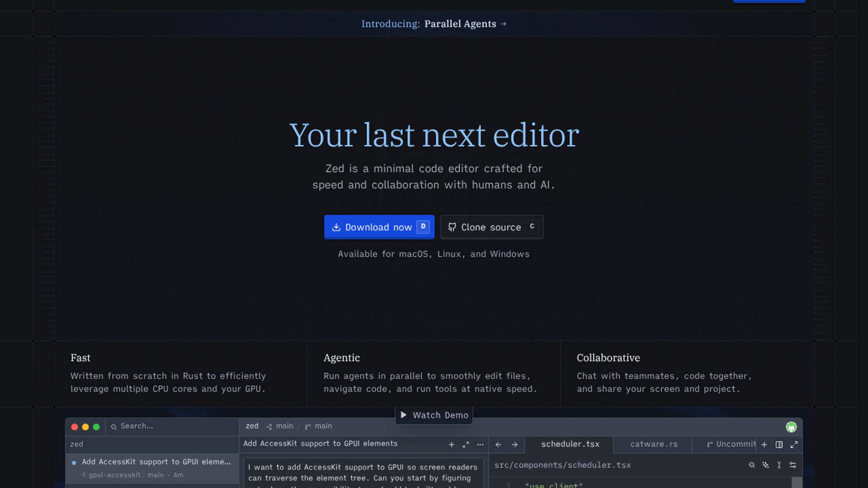Click the message text about AccessKit support

click(363, 473)
